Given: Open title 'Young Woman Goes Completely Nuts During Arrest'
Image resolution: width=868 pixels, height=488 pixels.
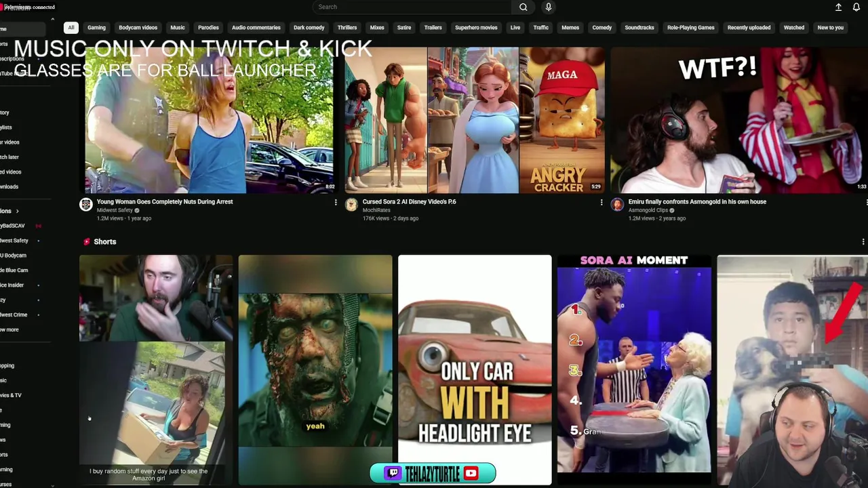Looking at the screenshot, I should point(165,202).
